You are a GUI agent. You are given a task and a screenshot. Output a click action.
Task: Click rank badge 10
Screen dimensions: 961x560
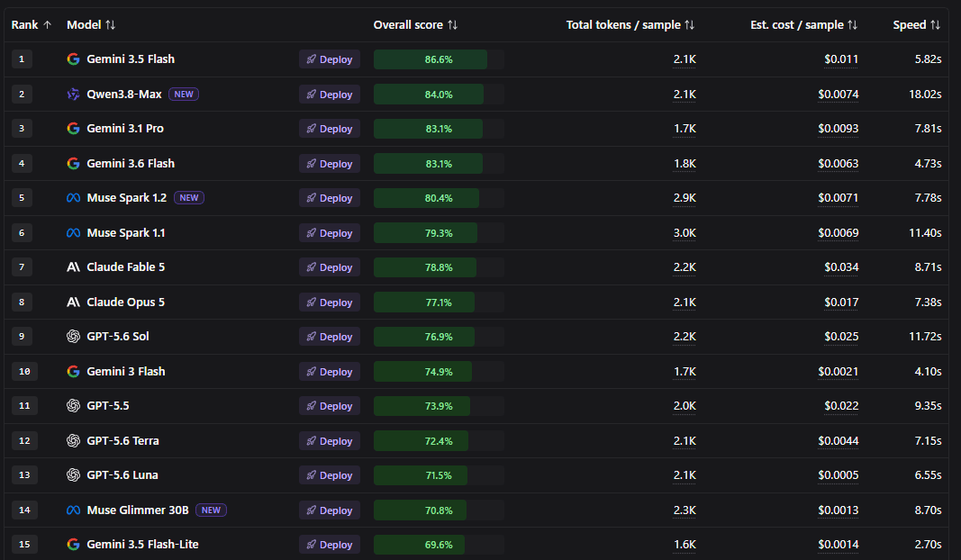tap(24, 371)
